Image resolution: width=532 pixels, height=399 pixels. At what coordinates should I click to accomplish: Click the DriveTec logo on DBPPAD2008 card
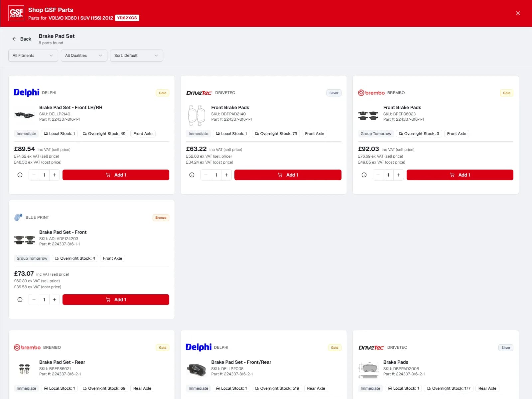tap(371, 347)
